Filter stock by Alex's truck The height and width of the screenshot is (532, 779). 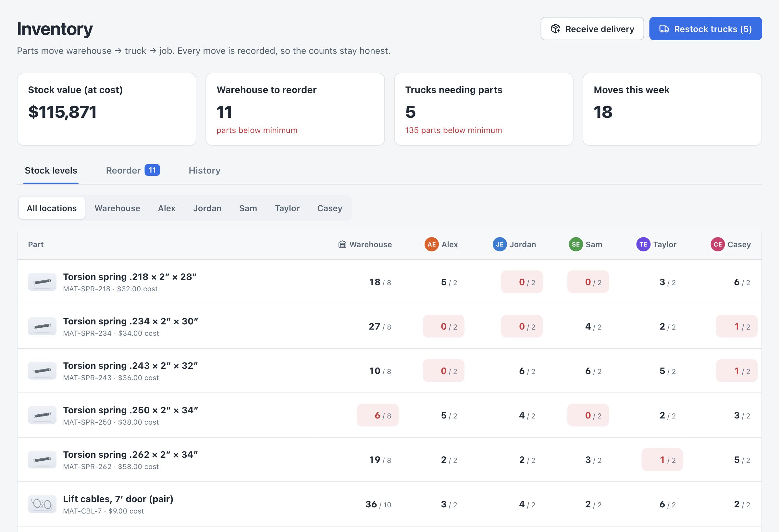[x=167, y=208]
